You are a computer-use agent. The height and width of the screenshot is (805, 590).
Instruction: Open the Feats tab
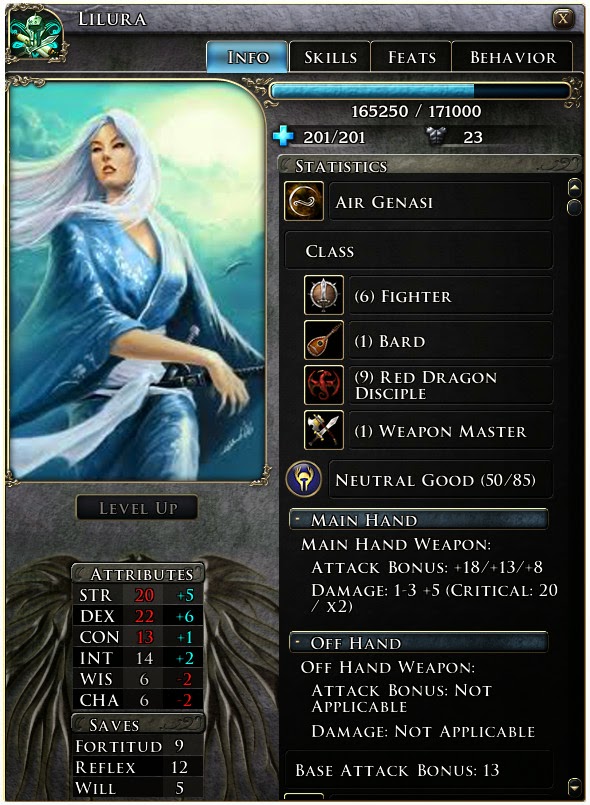point(411,57)
